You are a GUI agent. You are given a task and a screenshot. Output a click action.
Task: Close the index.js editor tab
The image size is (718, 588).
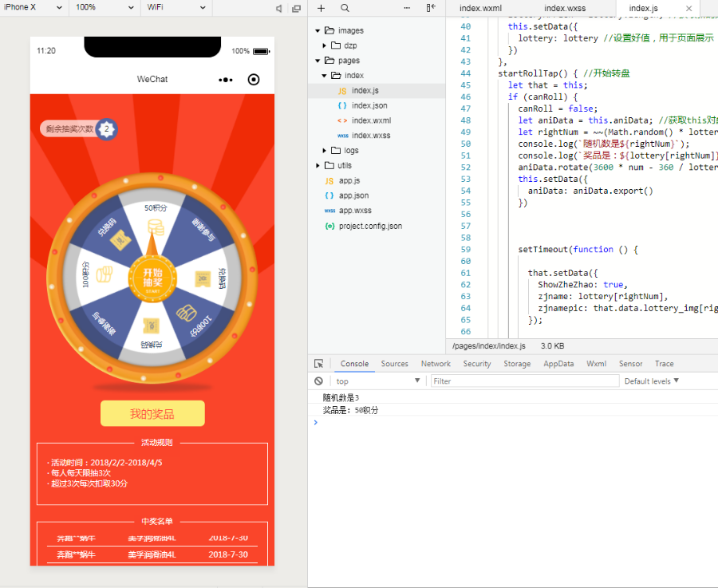688,8
